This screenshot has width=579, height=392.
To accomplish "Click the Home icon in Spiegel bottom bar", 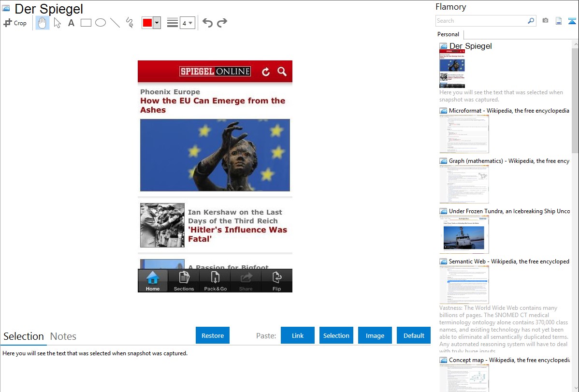I will pos(153,281).
